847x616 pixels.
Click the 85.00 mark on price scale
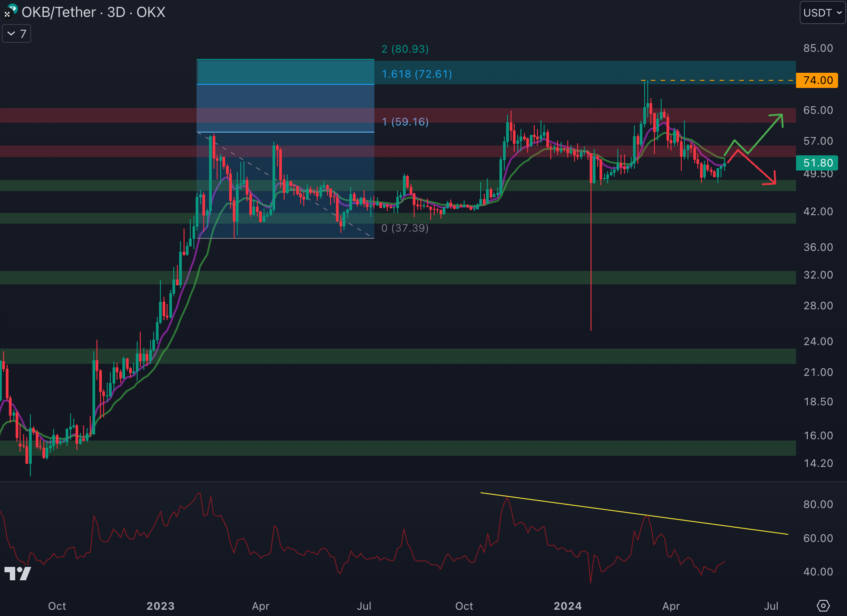pos(818,48)
